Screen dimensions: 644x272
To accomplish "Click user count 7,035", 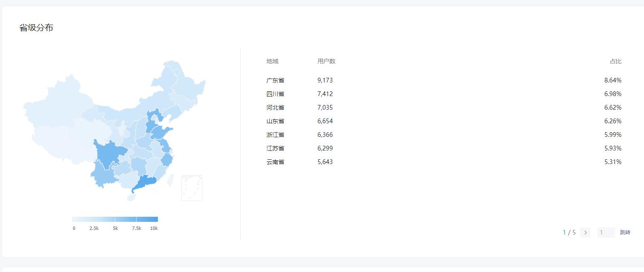I will coord(325,108).
